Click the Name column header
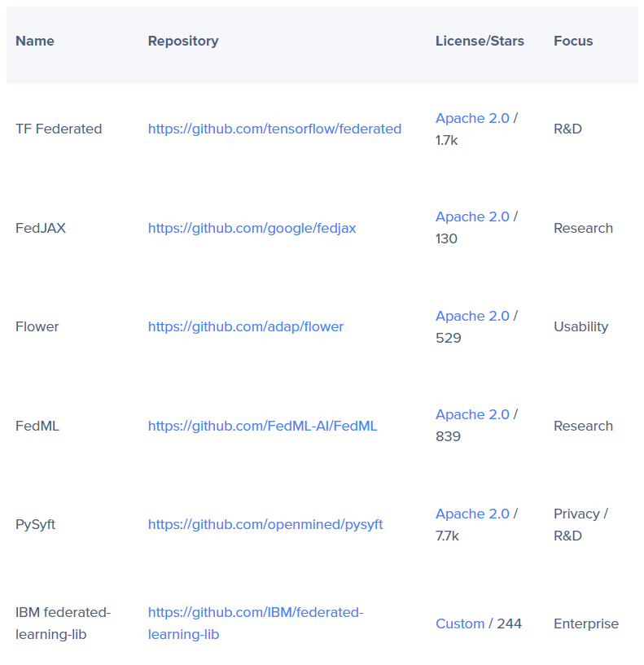Viewport: 644px width, 665px height. [35, 41]
